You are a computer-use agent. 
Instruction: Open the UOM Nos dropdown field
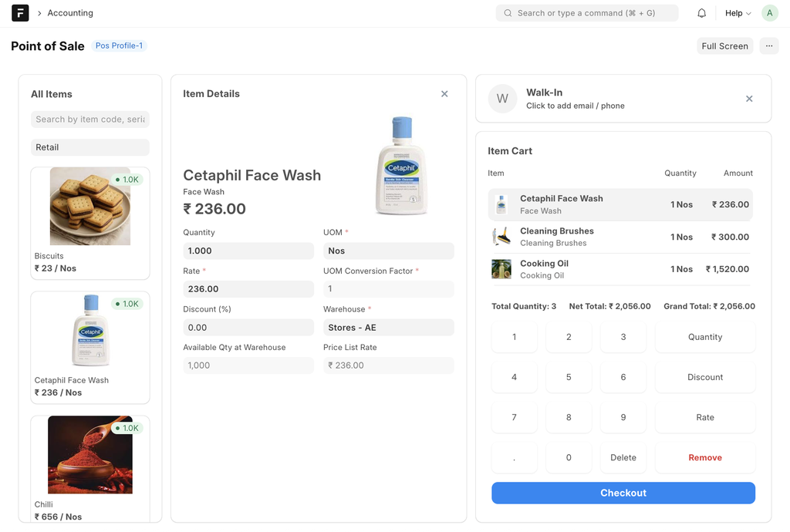[x=388, y=251]
